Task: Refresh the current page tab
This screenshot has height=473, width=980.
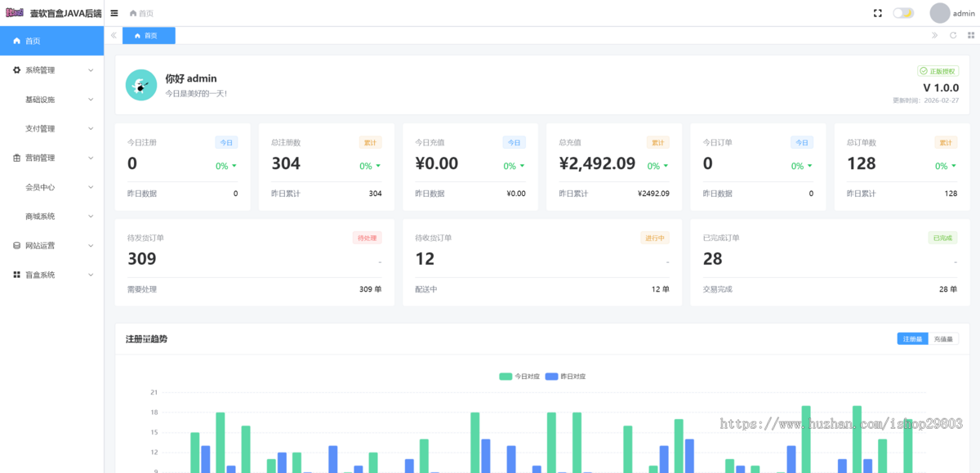Action: click(x=953, y=35)
